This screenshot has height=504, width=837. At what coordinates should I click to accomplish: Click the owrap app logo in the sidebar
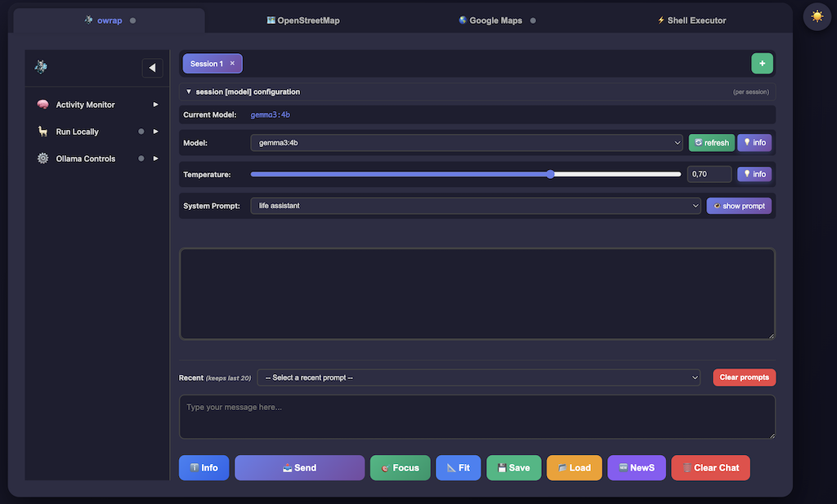pyautogui.click(x=41, y=68)
